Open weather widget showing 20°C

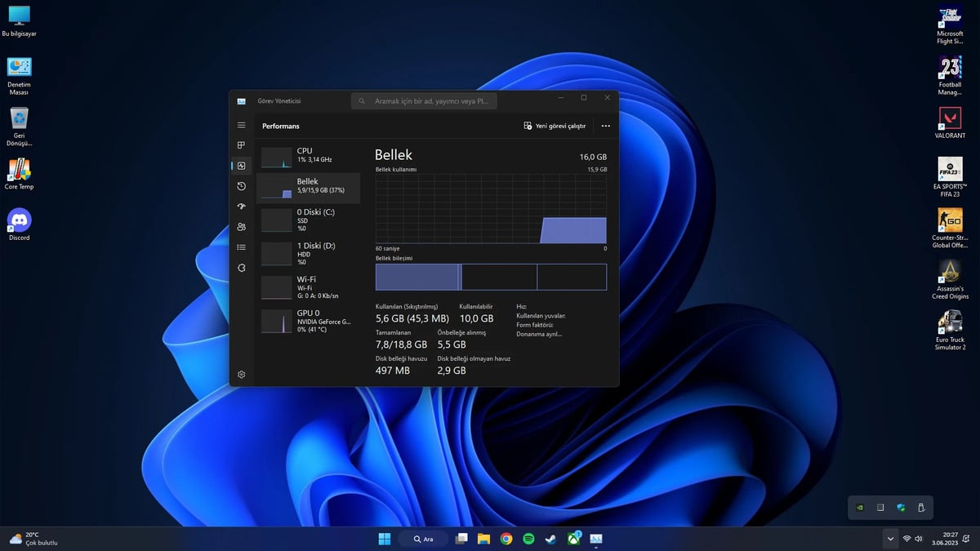tap(33, 538)
